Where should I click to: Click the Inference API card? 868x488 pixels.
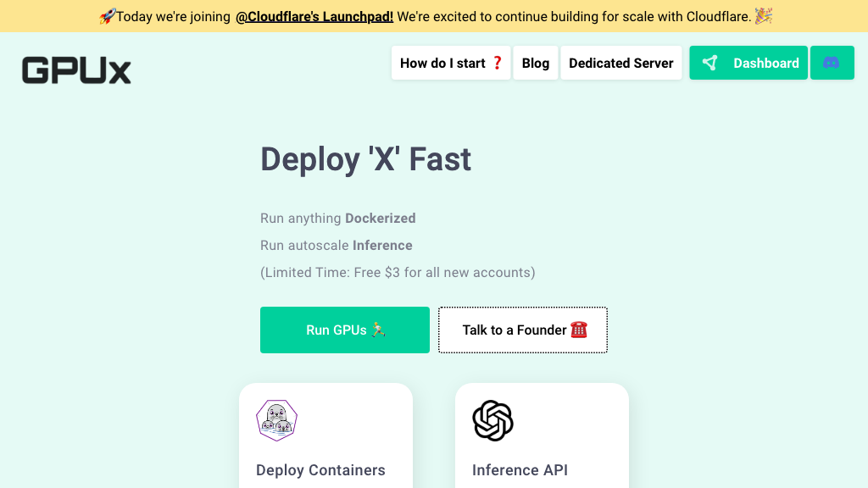coord(542,441)
